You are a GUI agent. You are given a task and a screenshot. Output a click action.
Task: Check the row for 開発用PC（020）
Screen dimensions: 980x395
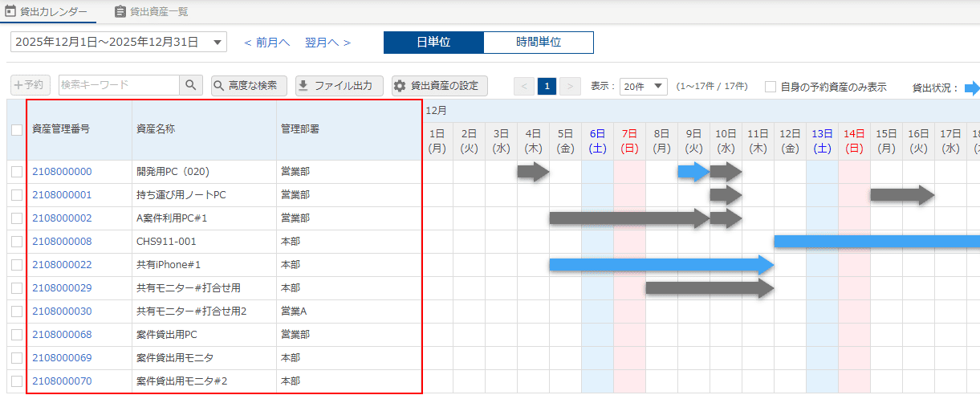coord(17,172)
